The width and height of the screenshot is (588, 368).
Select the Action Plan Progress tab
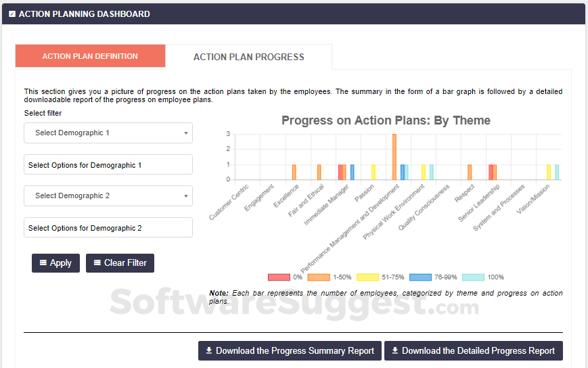tap(248, 57)
